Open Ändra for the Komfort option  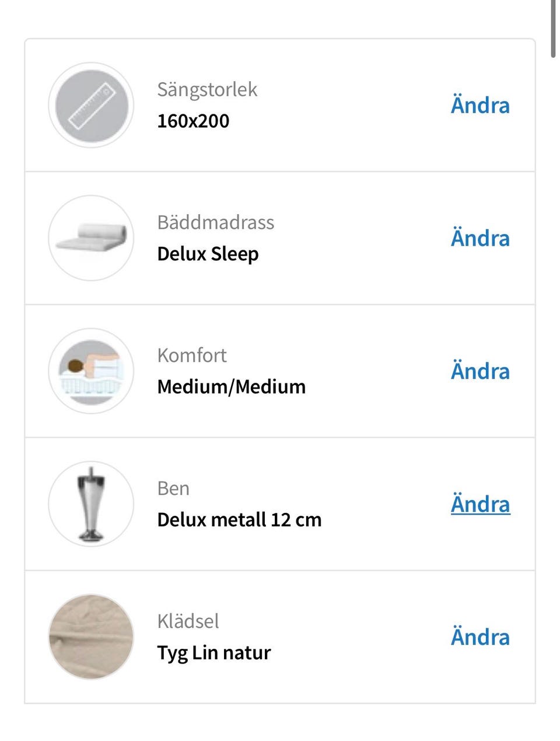click(x=480, y=372)
